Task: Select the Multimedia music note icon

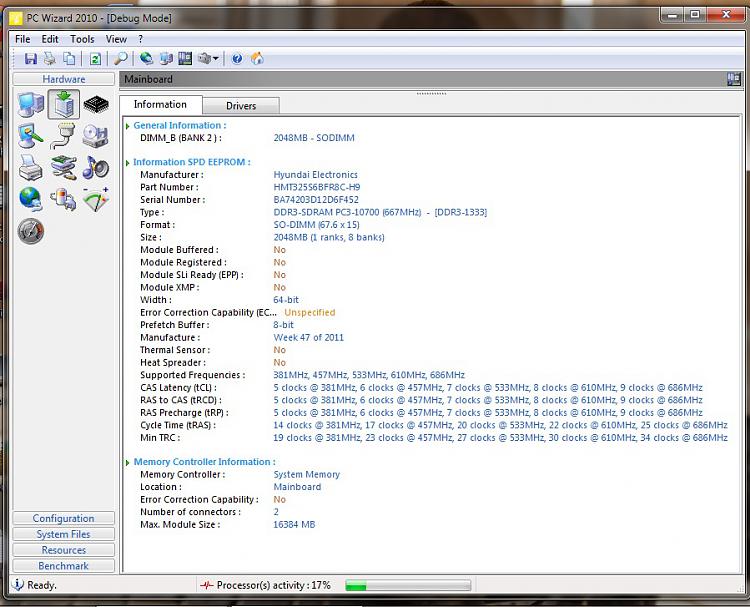Action: (x=96, y=167)
